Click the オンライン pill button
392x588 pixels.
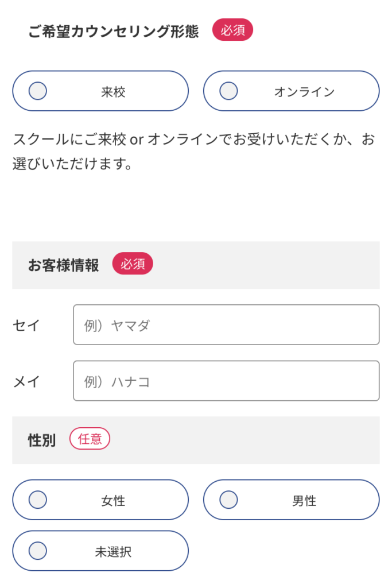click(x=291, y=91)
